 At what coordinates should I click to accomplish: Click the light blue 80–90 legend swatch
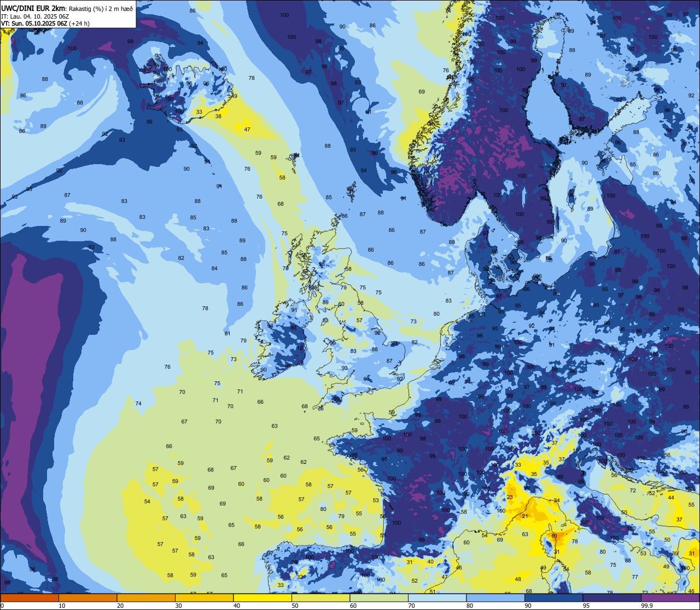495,597
